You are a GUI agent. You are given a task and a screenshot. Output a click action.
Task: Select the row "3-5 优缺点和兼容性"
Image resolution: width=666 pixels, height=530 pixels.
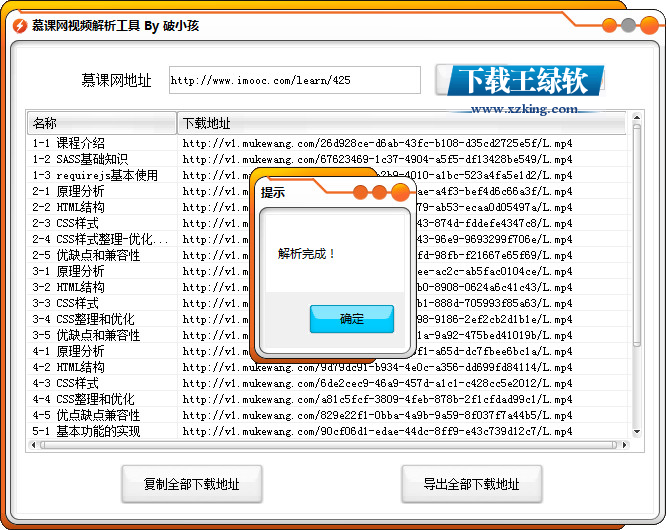[x=327, y=335]
